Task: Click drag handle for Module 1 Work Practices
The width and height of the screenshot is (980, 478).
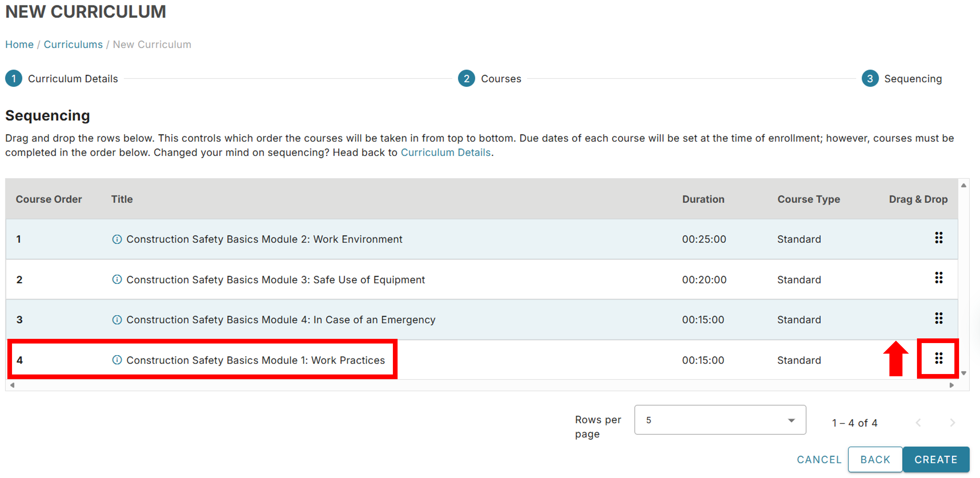Action: (938, 358)
